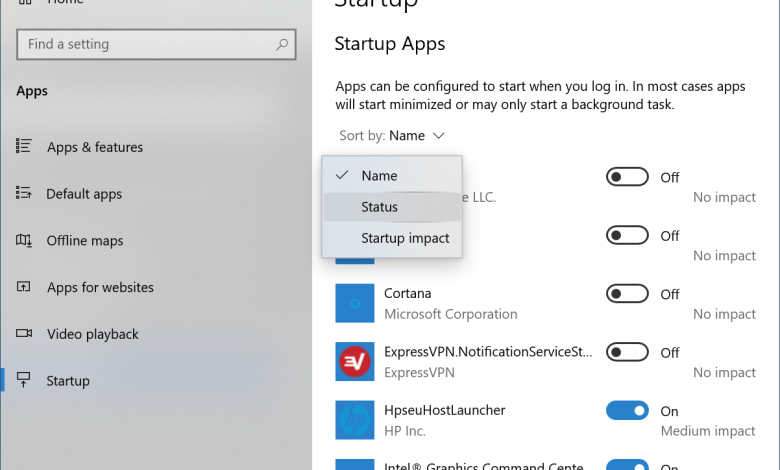Select Status in sort menu

coord(391,207)
